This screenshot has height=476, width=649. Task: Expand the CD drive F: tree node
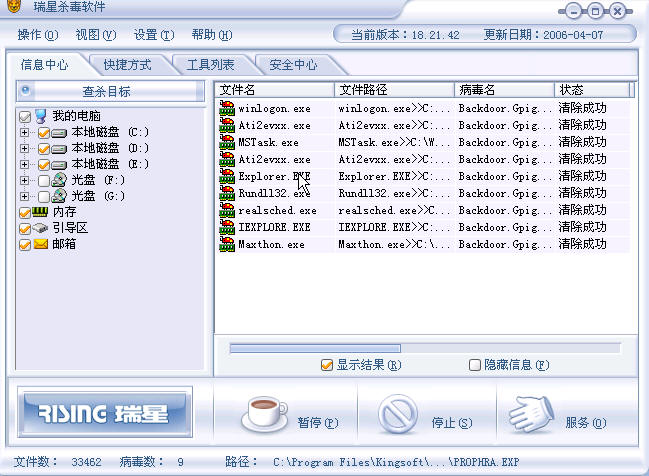pos(24,180)
